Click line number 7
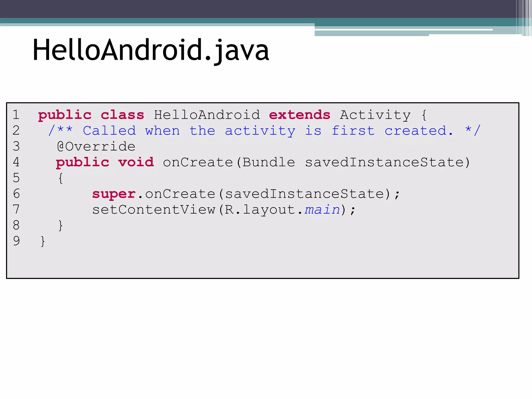Screen dimensions: 532x399 16,209
